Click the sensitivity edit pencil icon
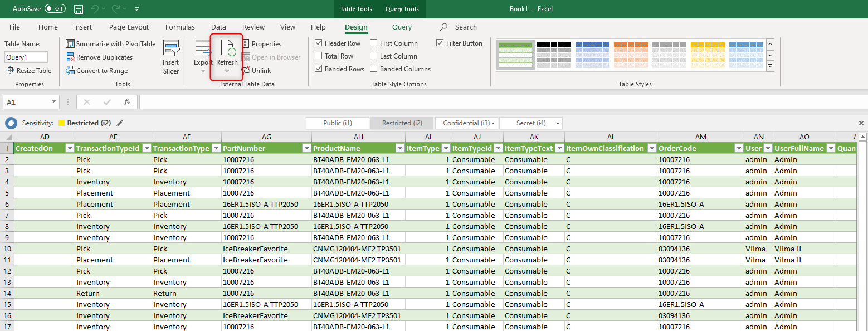 click(120, 123)
